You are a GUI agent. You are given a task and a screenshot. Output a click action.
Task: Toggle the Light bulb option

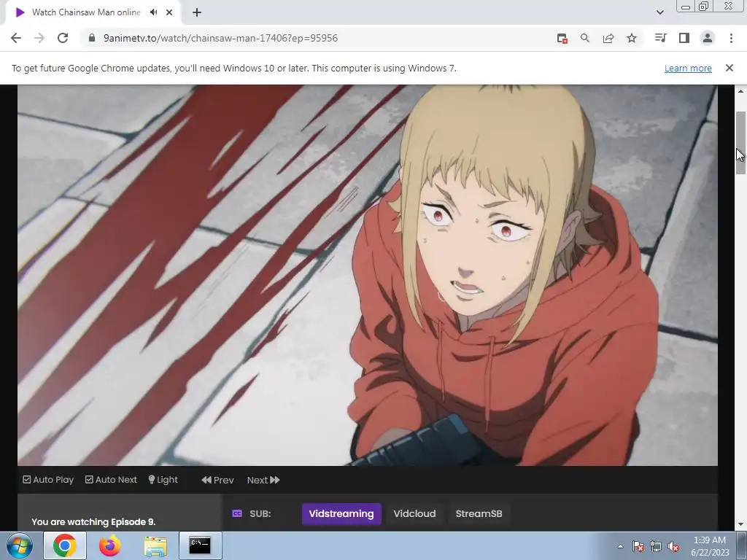163,480
